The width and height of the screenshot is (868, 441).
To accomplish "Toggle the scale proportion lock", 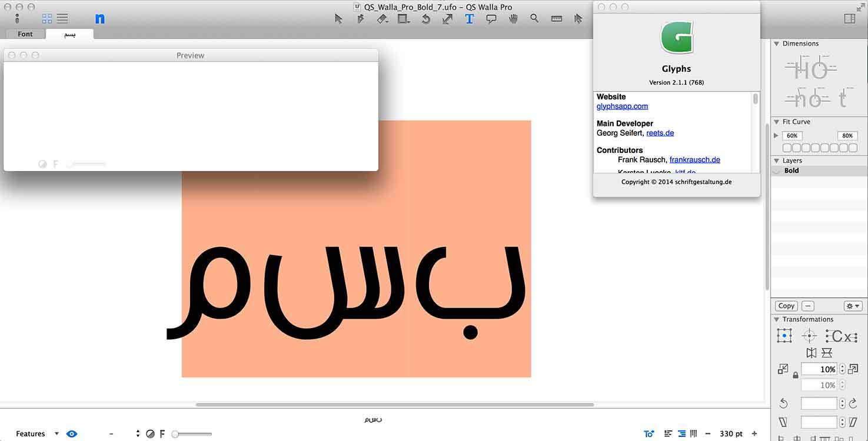I will pos(796,375).
